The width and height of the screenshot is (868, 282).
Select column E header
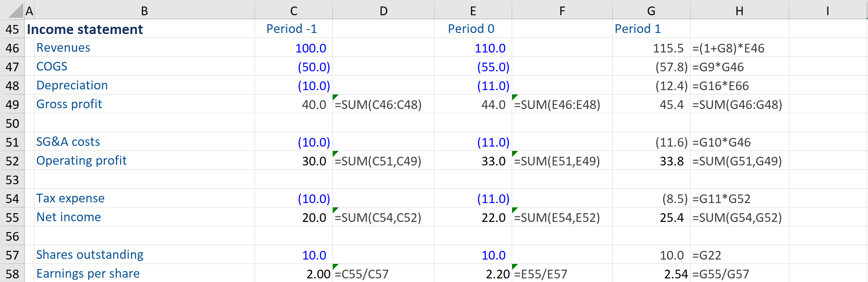click(473, 11)
